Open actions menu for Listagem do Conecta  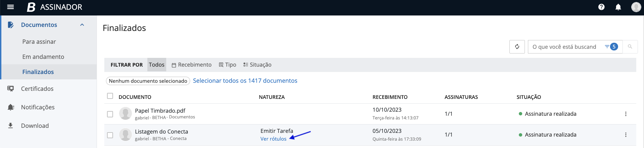[x=626, y=135]
